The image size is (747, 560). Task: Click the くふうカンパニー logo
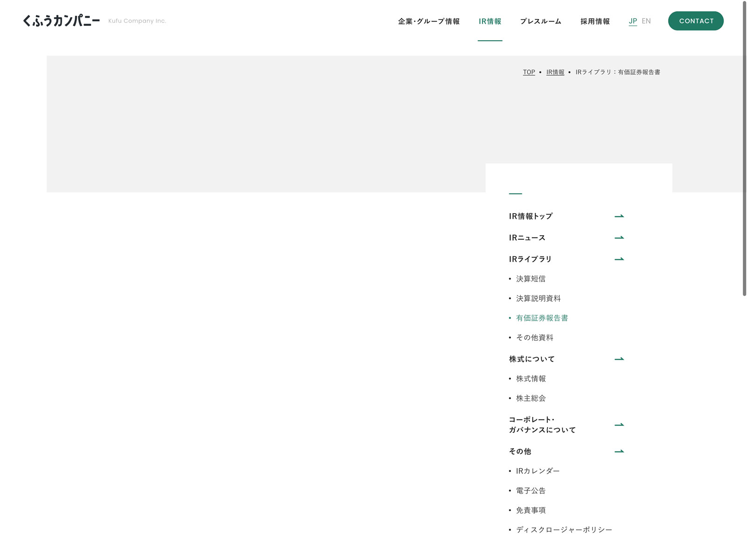(61, 21)
